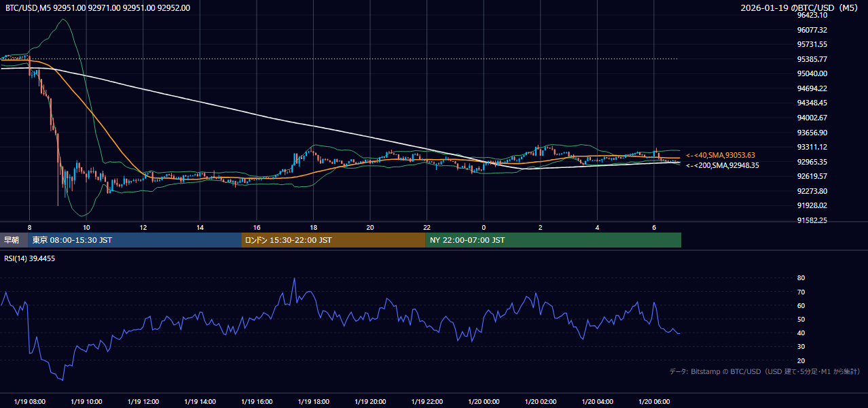Click price axis label 94002.67
Screen dimensions: 868x408
812,118
